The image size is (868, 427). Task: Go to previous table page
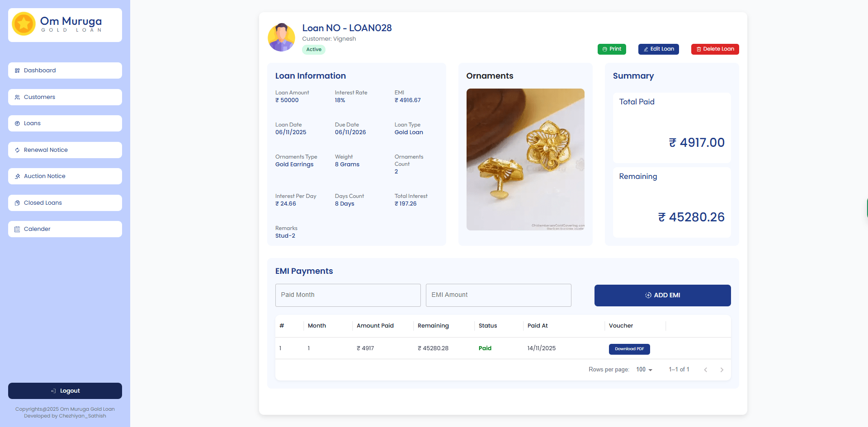[x=705, y=370]
